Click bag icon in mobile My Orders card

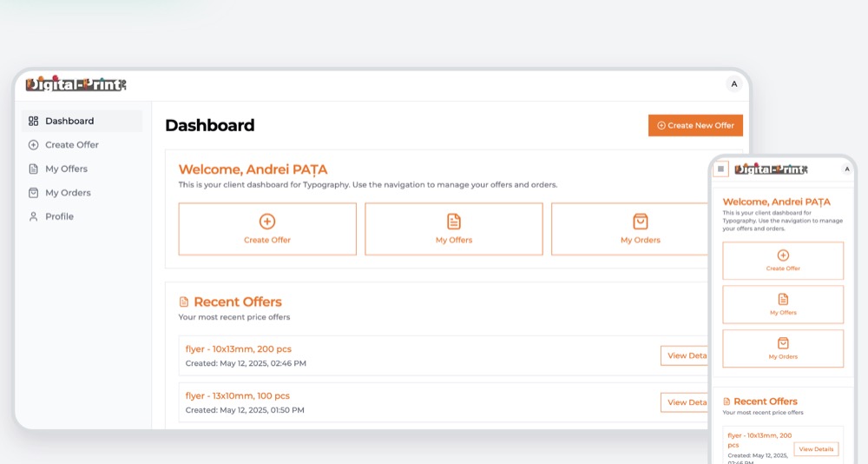click(x=783, y=343)
